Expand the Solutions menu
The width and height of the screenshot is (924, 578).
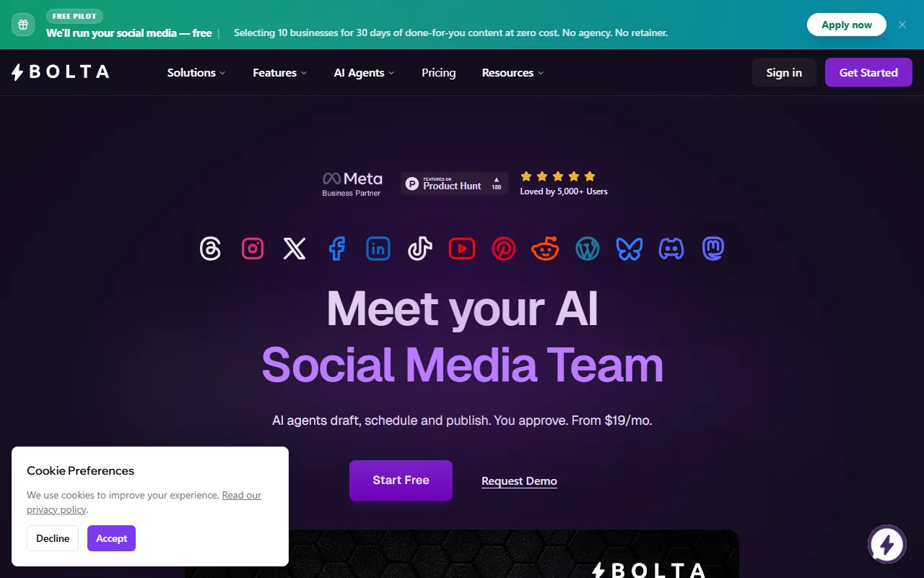[196, 72]
